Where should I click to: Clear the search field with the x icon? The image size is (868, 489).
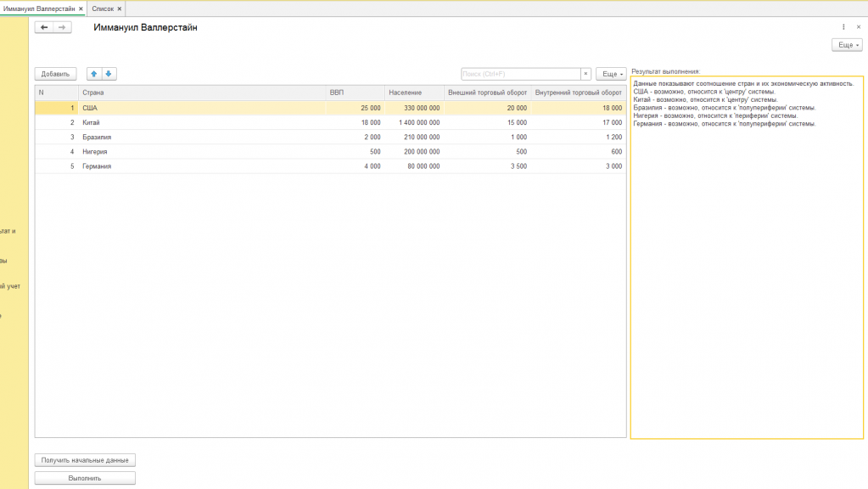click(585, 74)
